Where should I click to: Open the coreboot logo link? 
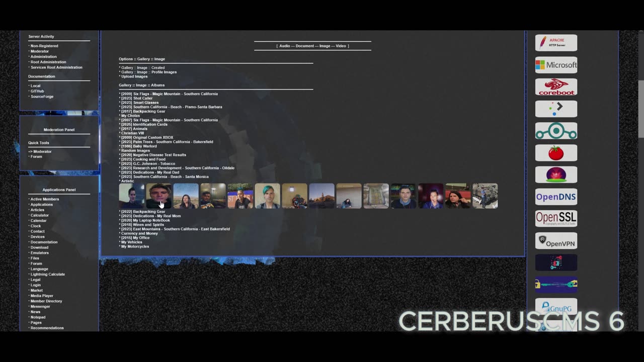pos(556,87)
